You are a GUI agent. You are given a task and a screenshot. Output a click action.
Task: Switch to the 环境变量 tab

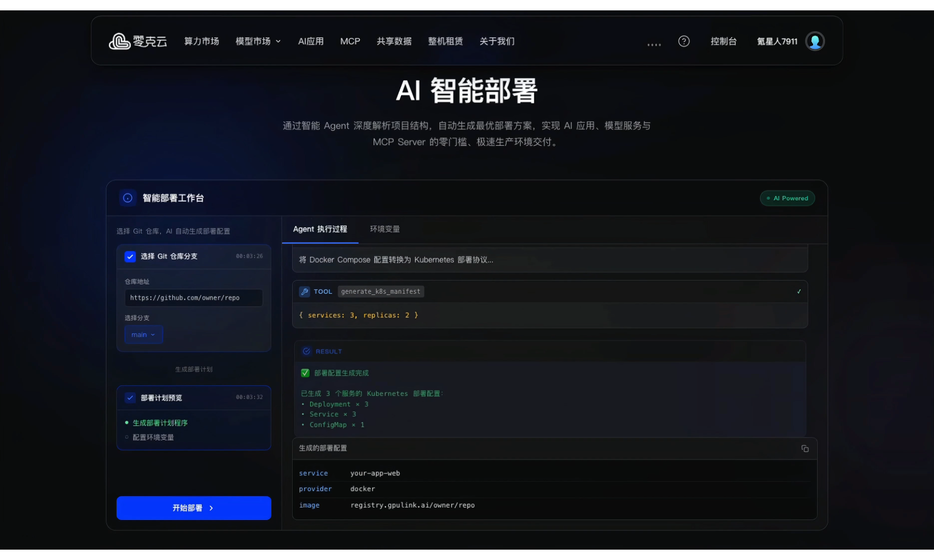[384, 229]
